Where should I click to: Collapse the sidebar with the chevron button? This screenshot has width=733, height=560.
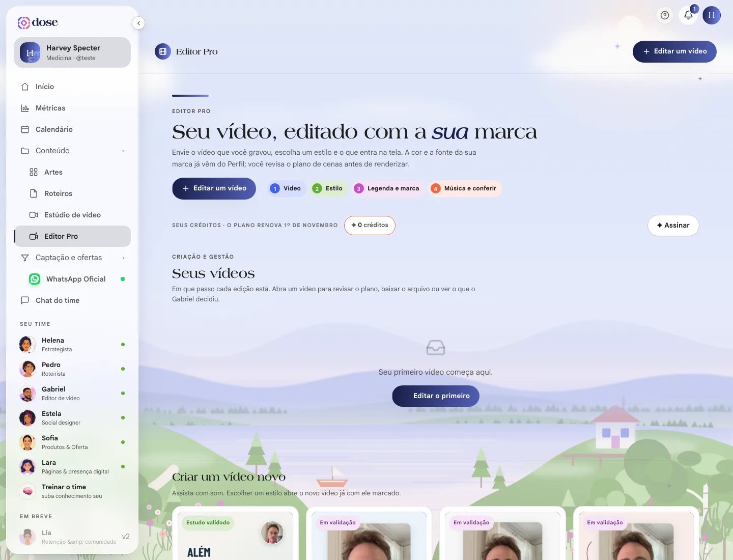coord(138,23)
